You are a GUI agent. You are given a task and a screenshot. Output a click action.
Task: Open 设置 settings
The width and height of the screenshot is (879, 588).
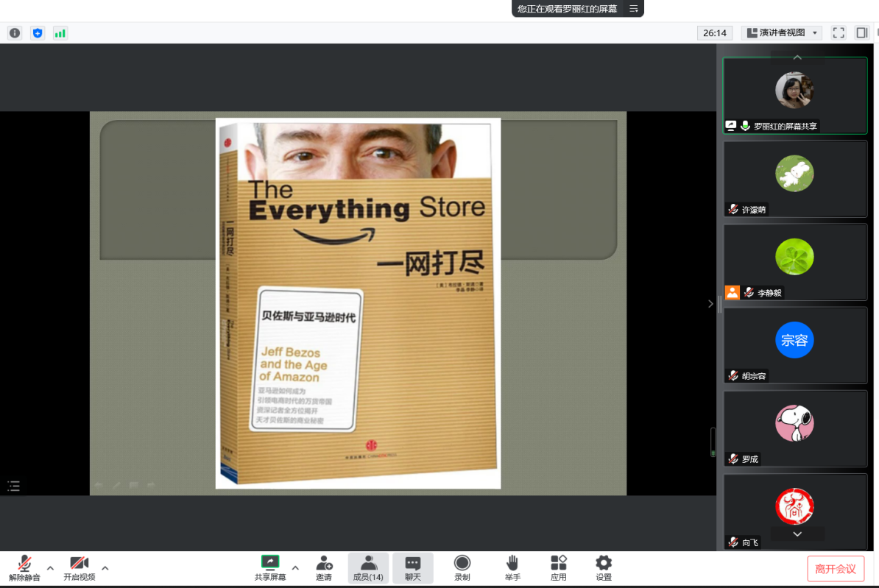point(603,568)
